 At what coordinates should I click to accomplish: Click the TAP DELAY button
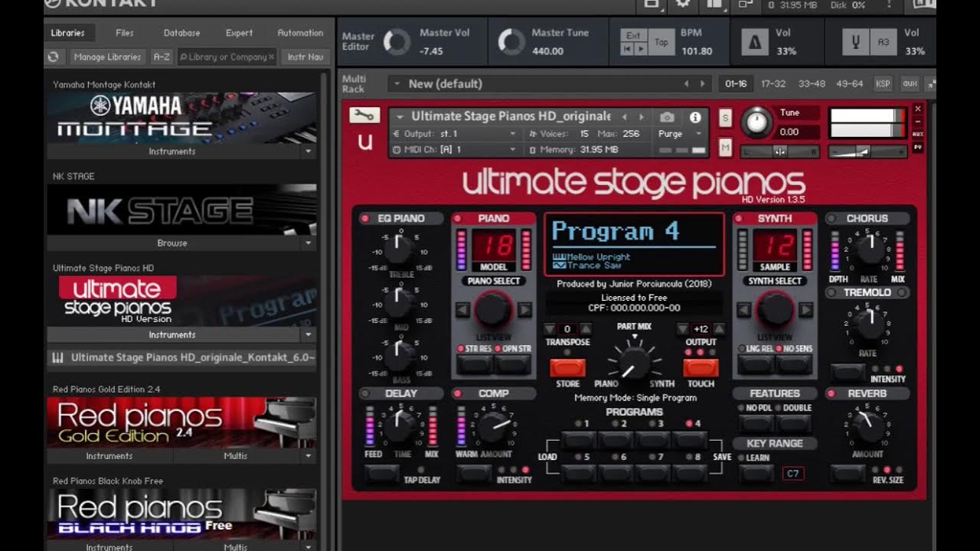pyautogui.click(x=381, y=474)
